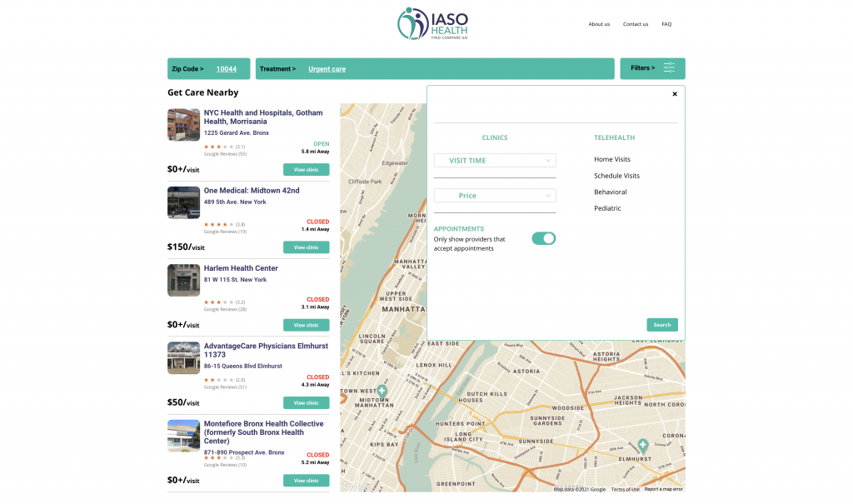
Task: Click the ASTORIA label on the map
Action: pos(526,372)
